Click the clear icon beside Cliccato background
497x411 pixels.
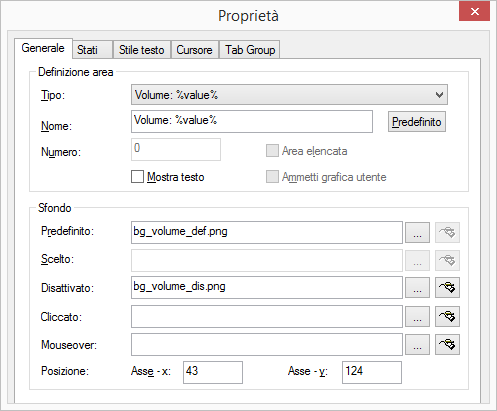click(447, 316)
